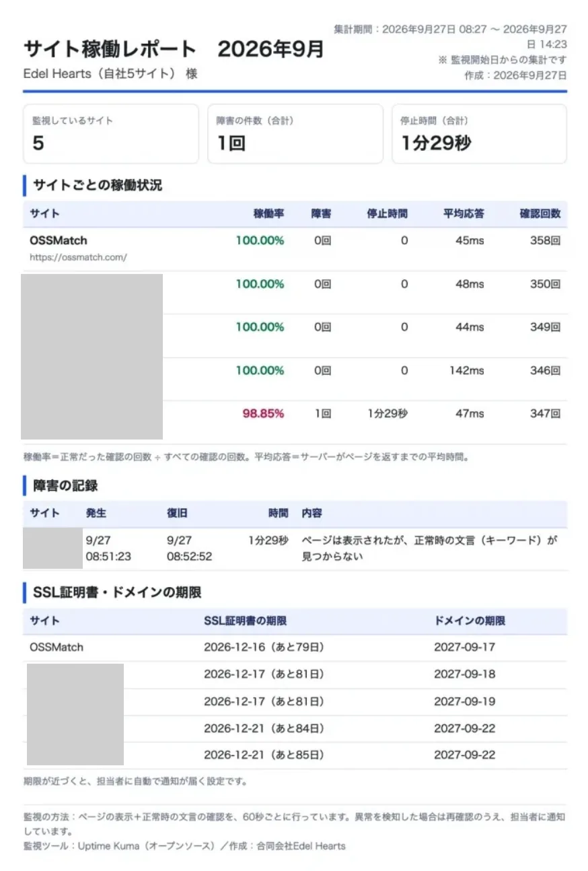This screenshot has width=588, height=871.
Task: Select OSSMatch in the SSL expiry table
Action: 57,647
